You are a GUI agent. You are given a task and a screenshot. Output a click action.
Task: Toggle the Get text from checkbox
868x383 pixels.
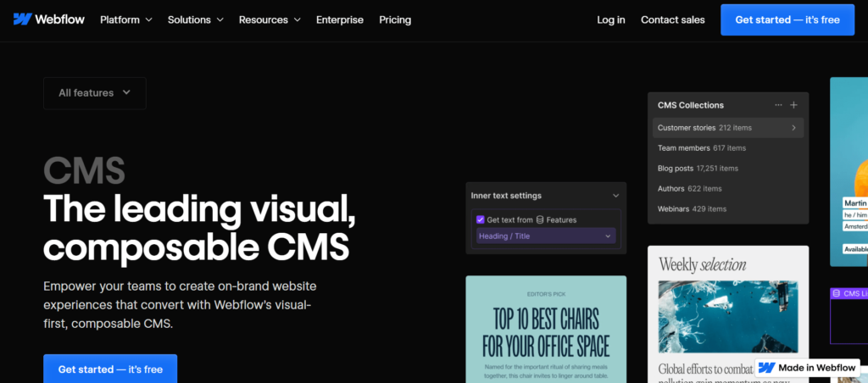(x=480, y=219)
